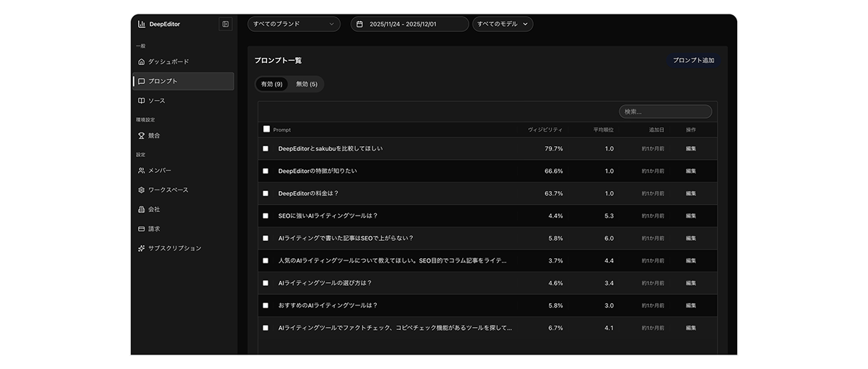Click the 検索 search field
This screenshot has height=369, width=868.
click(x=665, y=111)
